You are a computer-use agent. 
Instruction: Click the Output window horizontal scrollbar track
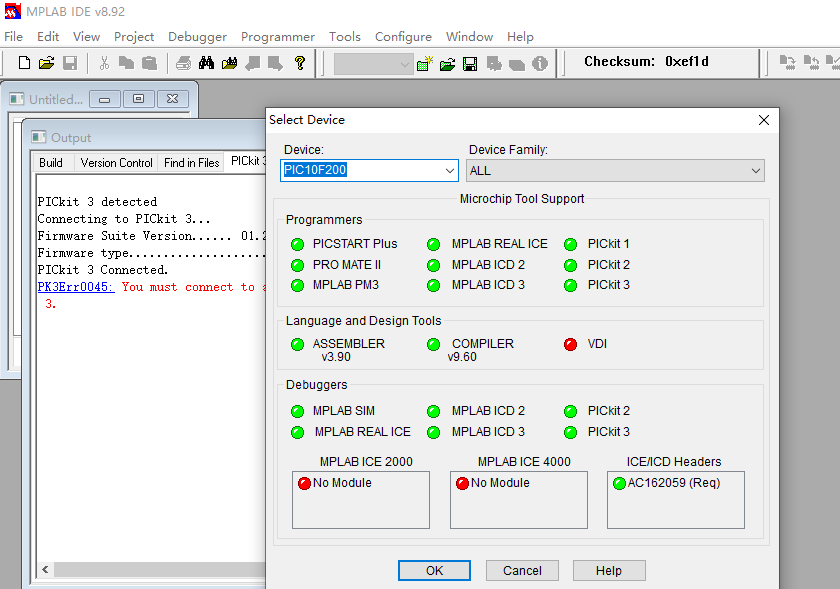click(x=160, y=569)
